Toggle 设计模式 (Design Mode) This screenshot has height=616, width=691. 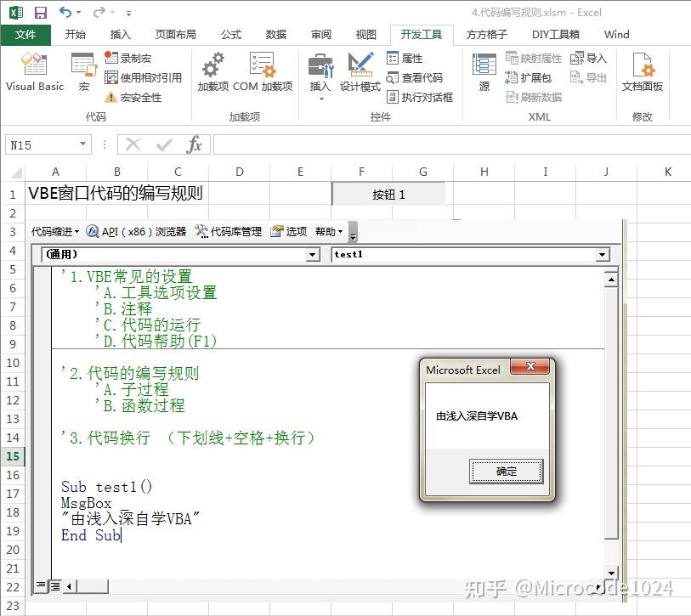359,72
